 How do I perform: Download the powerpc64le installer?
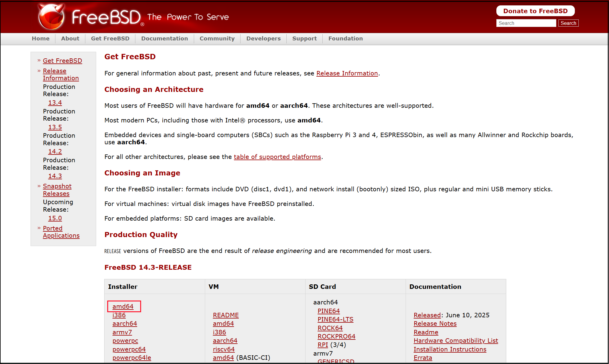click(132, 358)
